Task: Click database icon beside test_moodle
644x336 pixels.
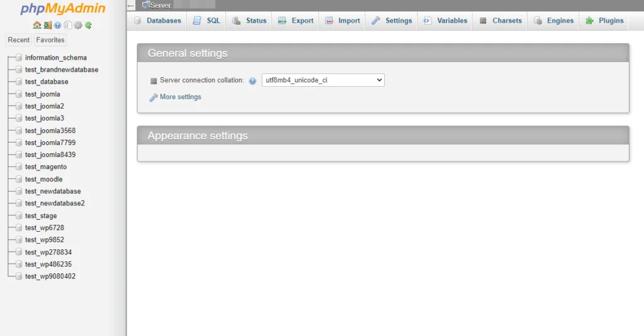Action: pyautogui.click(x=18, y=179)
